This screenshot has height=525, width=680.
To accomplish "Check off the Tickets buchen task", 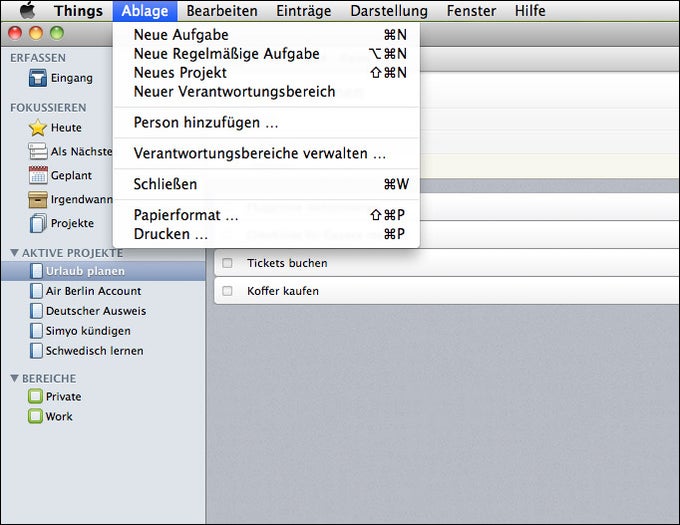I will coord(227,263).
